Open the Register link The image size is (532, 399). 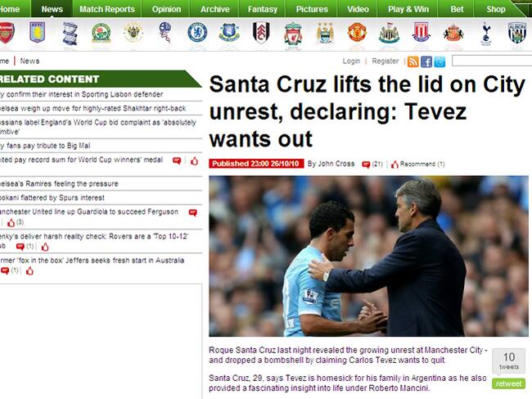tap(385, 61)
